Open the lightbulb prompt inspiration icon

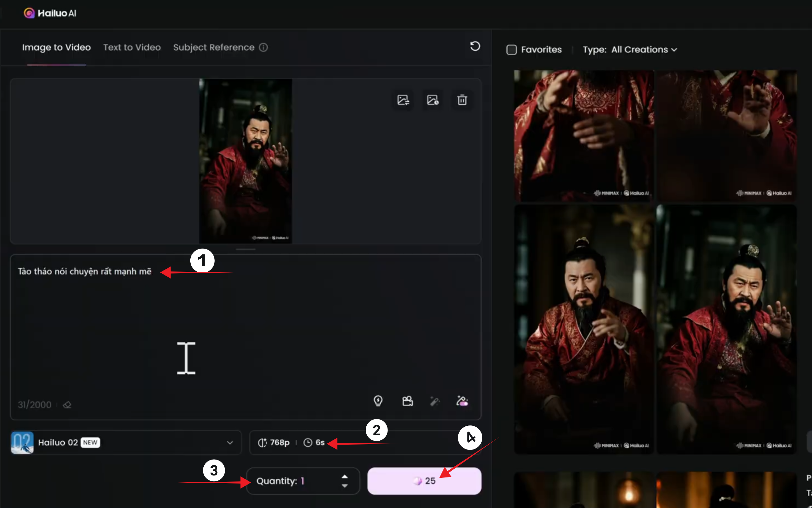378,401
